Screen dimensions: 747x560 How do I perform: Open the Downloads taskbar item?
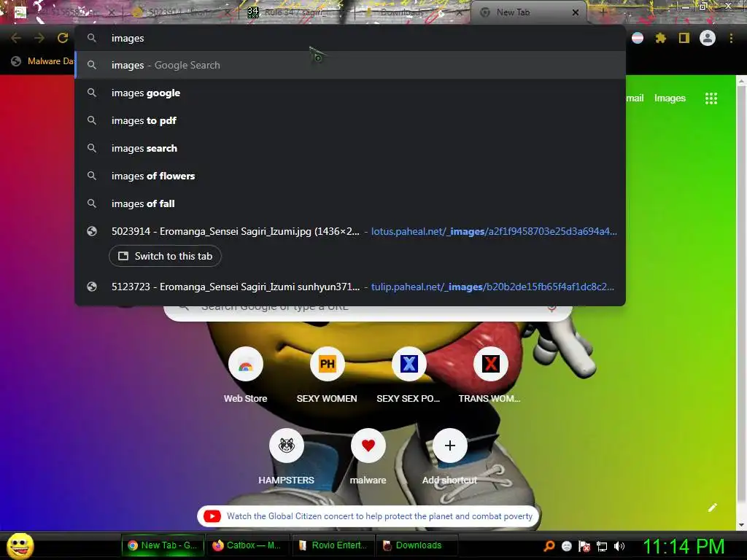point(417,545)
